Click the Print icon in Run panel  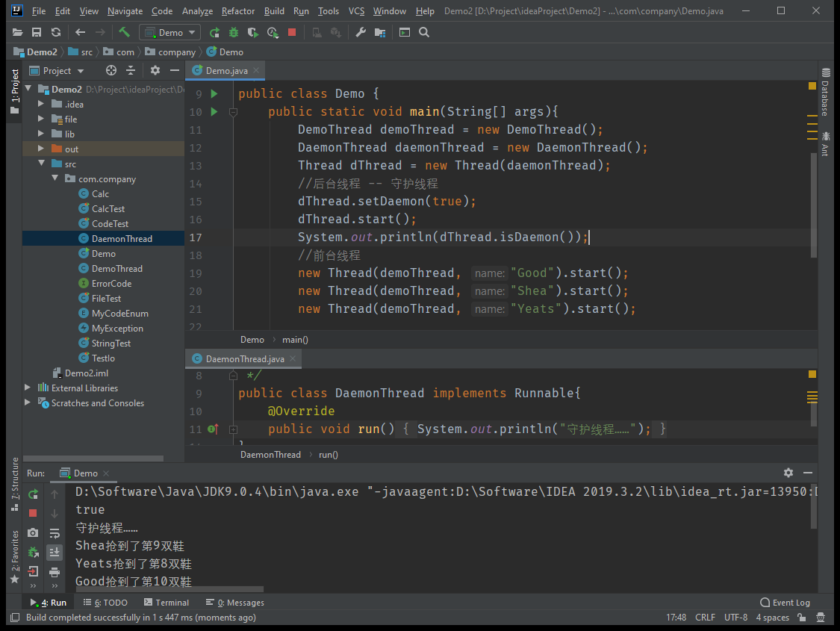click(x=55, y=572)
